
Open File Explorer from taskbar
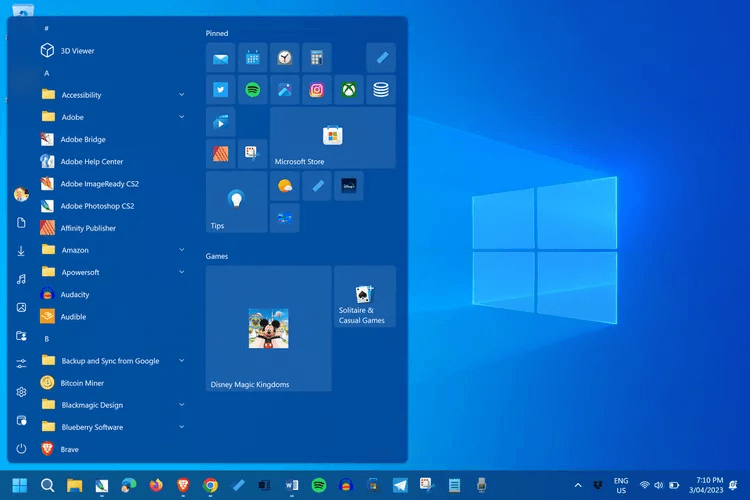74,485
